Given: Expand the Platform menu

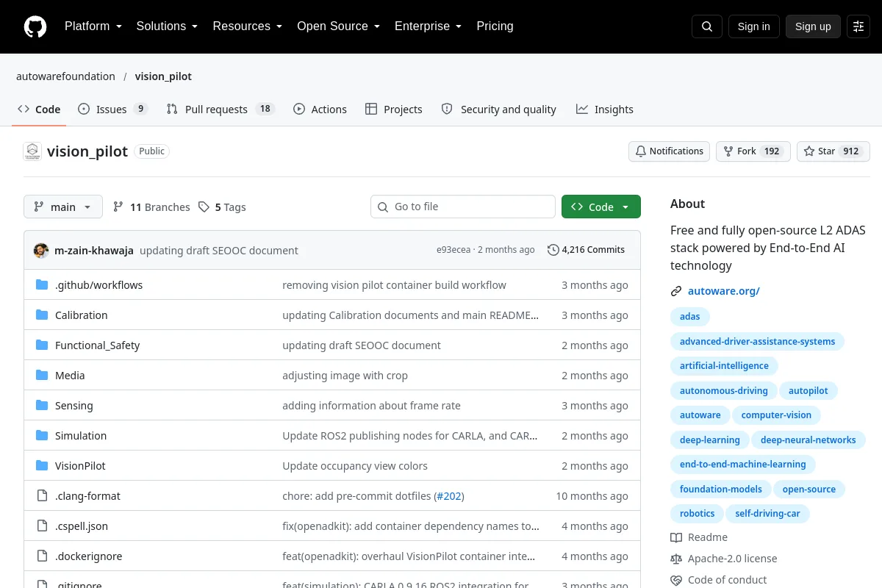Looking at the screenshot, I should (x=93, y=26).
